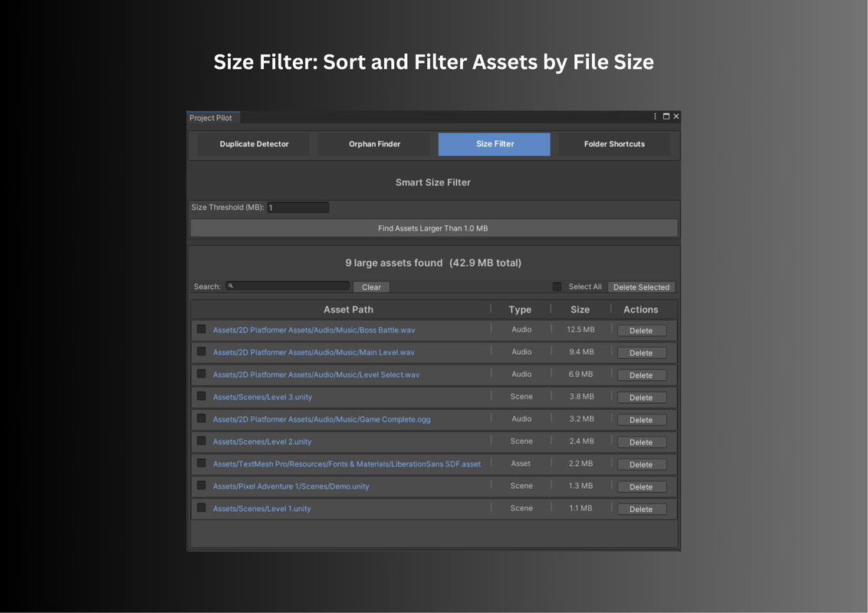Check the Boss Battle.wav checkbox
868x613 pixels.
pyautogui.click(x=201, y=329)
